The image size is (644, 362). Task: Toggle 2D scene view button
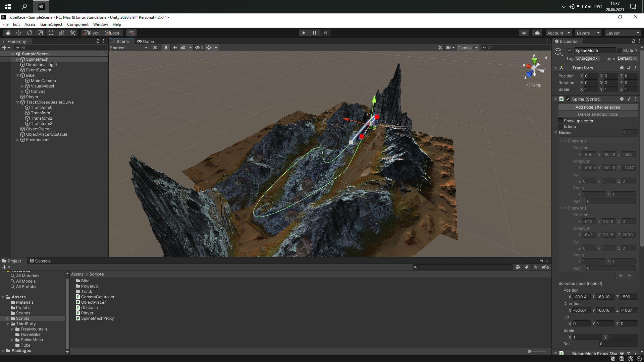155,48
